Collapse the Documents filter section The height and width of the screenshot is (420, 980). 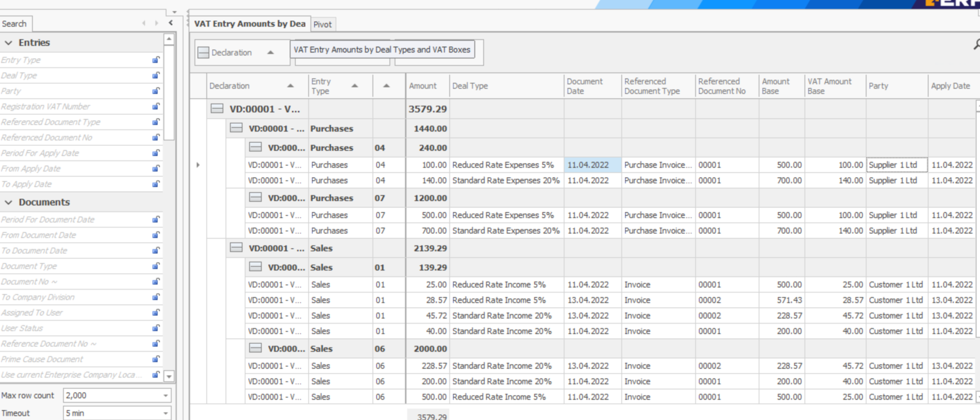8,202
